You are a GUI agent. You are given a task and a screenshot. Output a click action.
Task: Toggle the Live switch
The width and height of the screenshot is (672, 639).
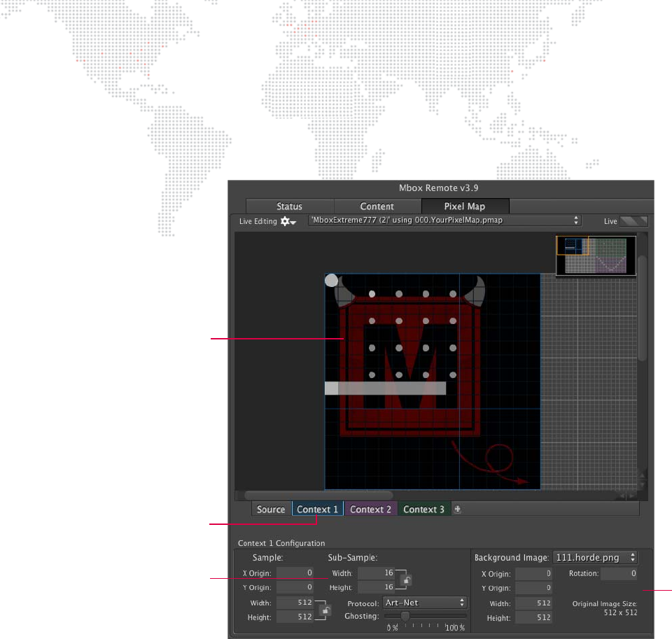pos(636,221)
